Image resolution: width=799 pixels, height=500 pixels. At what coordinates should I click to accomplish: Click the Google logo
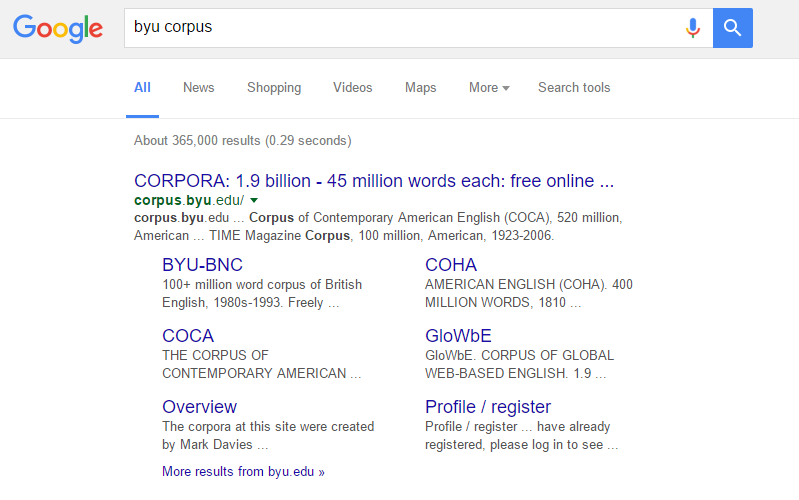coord(58,29)
